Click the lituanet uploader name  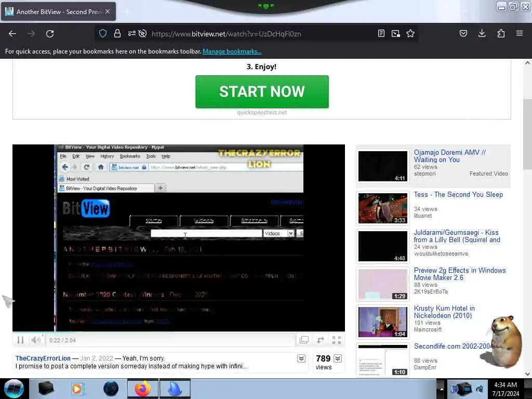pos(423,216)
